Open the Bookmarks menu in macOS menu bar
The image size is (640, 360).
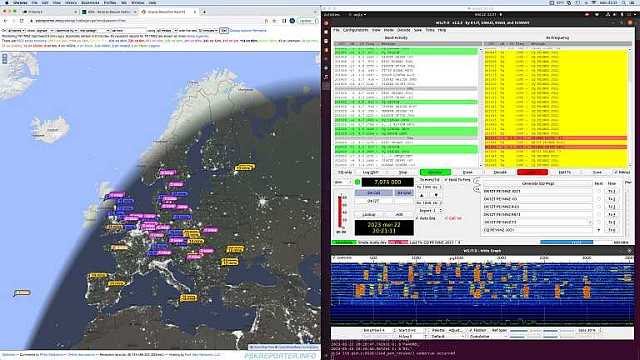click(90, 2)
